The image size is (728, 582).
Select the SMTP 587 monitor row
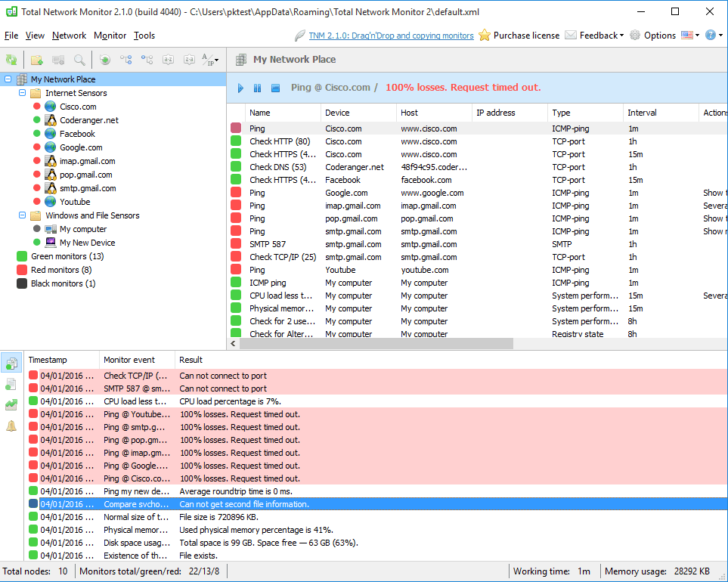coord(477,244)
